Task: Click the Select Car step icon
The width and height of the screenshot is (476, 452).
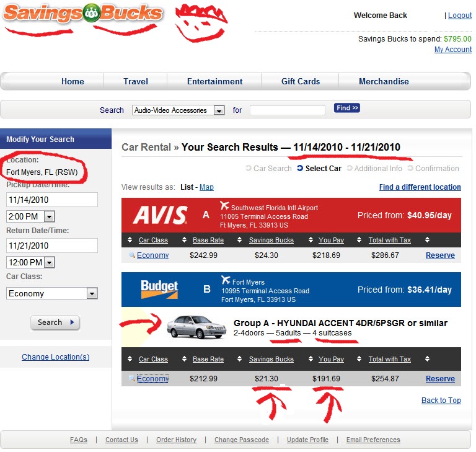Action: [x=300, y=168]
